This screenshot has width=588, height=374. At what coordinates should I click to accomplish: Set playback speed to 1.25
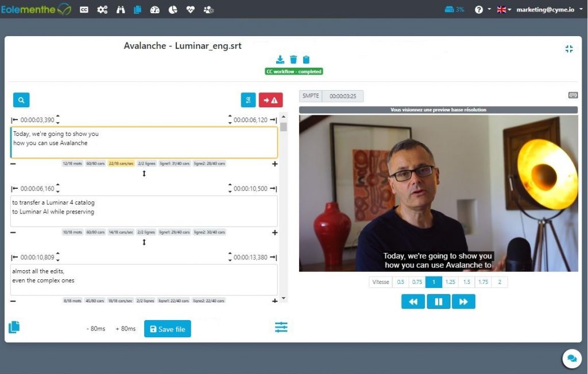(450, 282)
